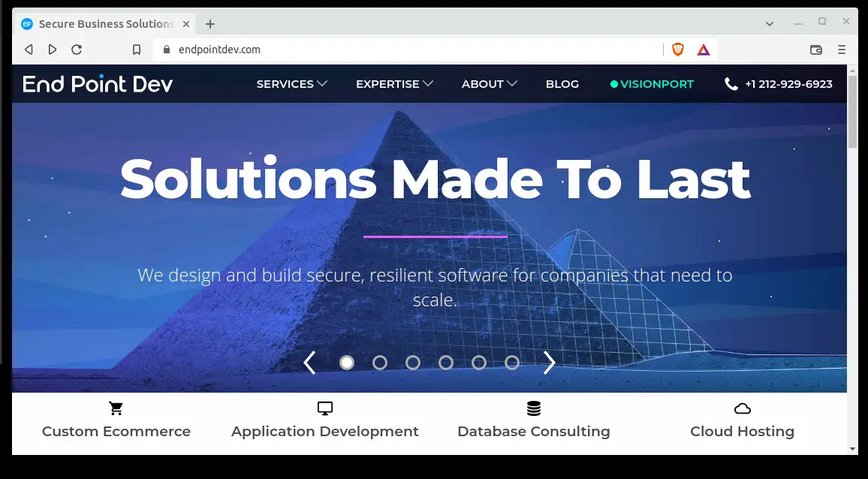Screen dimensions: 868x479
Task: Reload the page with the refresh icon
Action: (77, 50)
